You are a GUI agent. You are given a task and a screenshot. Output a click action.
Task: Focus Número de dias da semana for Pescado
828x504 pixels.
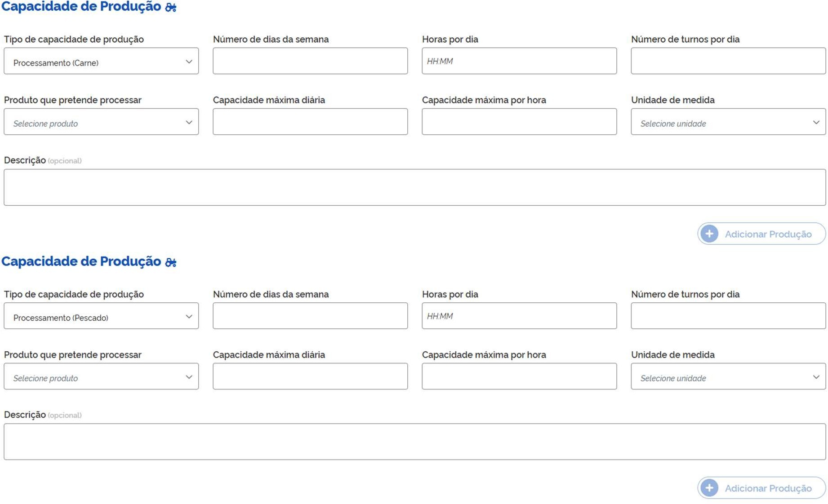[x=310, y=316]
